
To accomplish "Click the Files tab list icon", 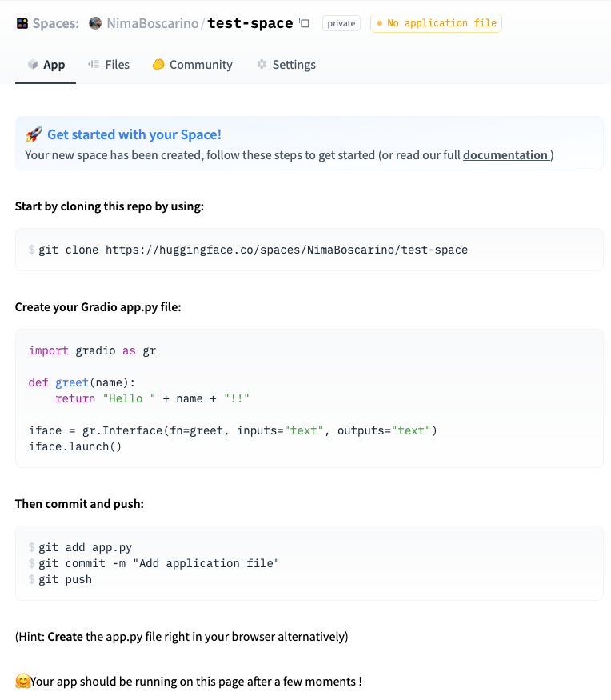I will (94, 64).
